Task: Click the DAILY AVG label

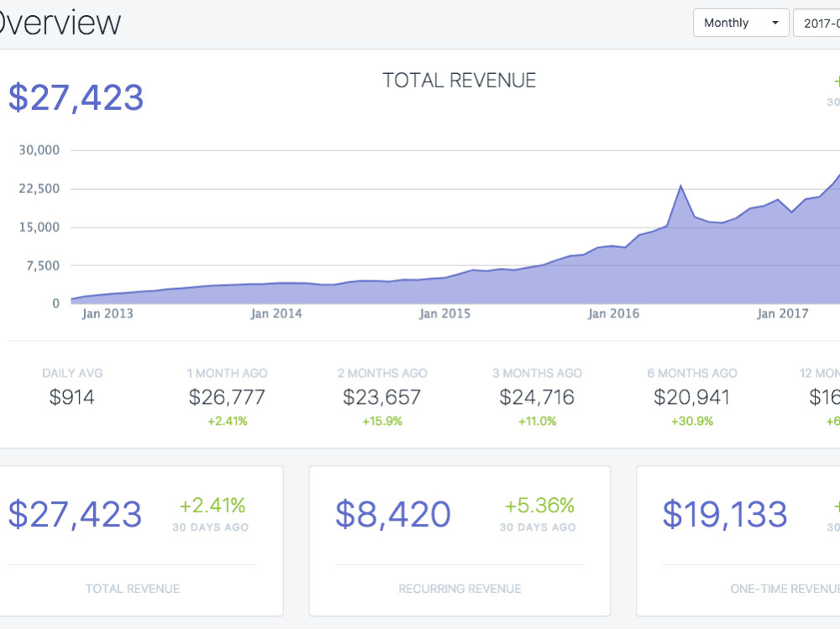Action: click(x=72, y=374)
